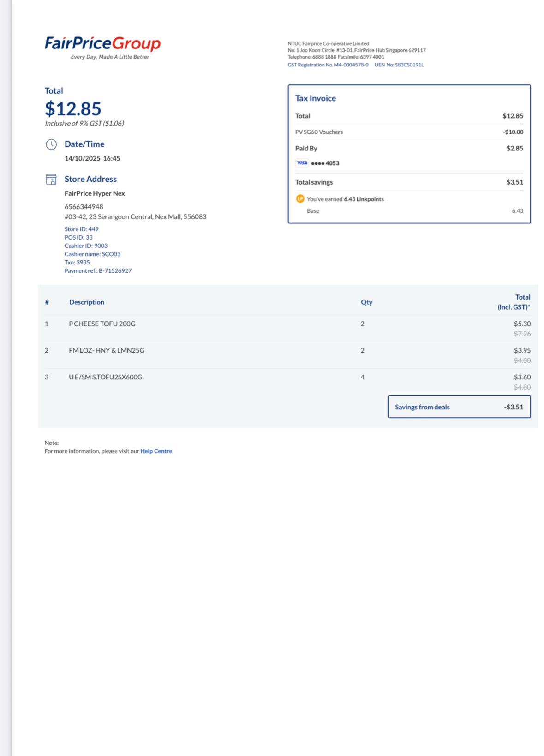The height and width of the screenshot is (756, 544).
Task: Click the $3.95 lozenge price
Action: pos(522,351)
